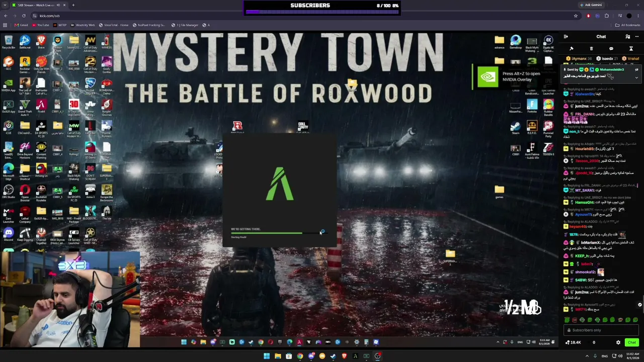
Task: Click the moderation gavel icon in chat
Action: 572,49
